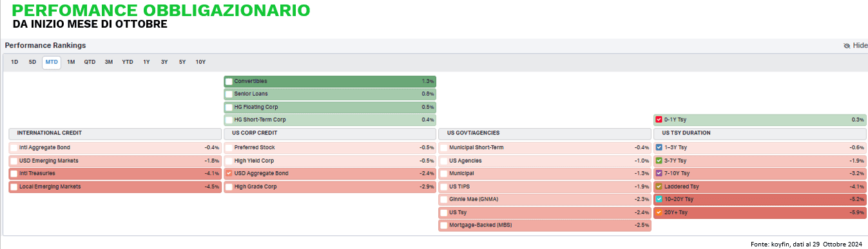Click the High Grade Corp row
The height and width of the screenshot is (249, 868).
330,187
